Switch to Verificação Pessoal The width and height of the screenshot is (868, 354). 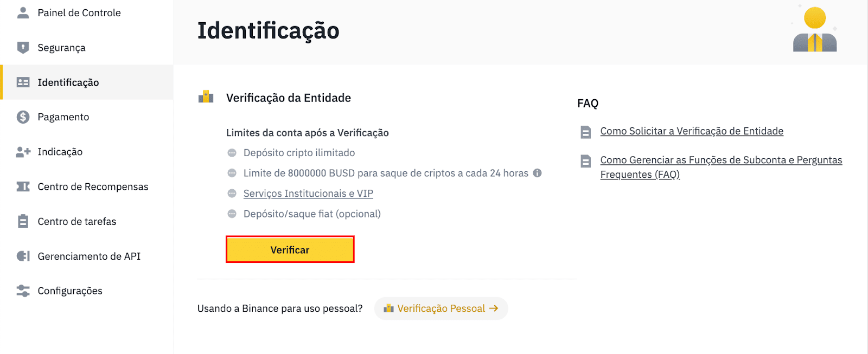(441, 308)
